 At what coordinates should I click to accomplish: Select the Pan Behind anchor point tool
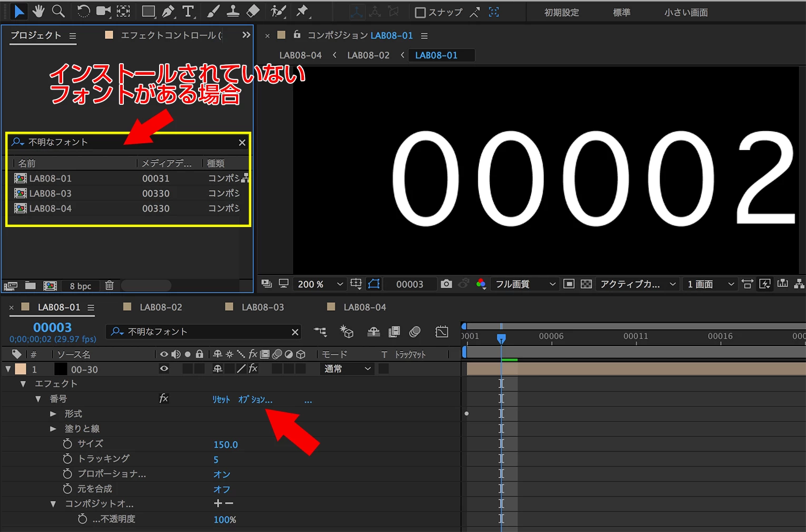coord(123,11)
